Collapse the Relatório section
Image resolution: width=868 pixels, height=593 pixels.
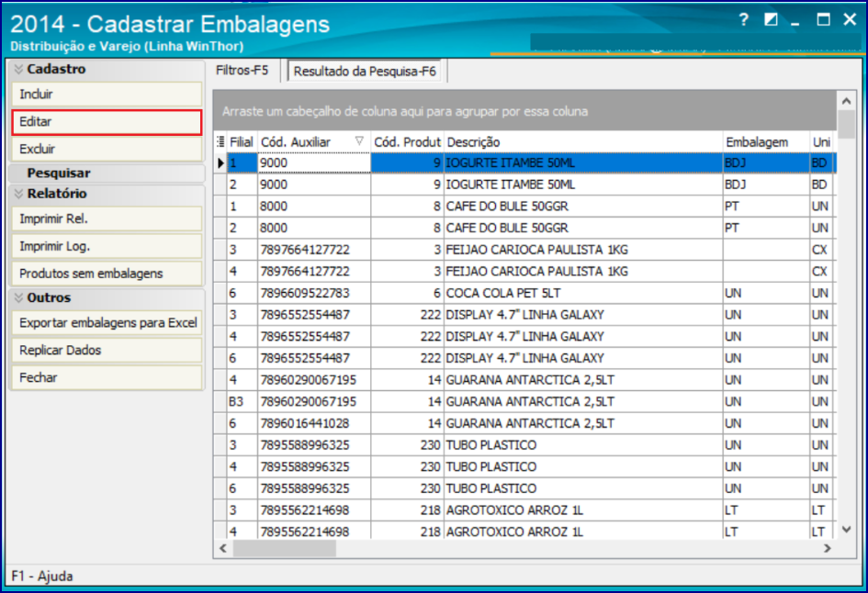click(x=18, y=194)
